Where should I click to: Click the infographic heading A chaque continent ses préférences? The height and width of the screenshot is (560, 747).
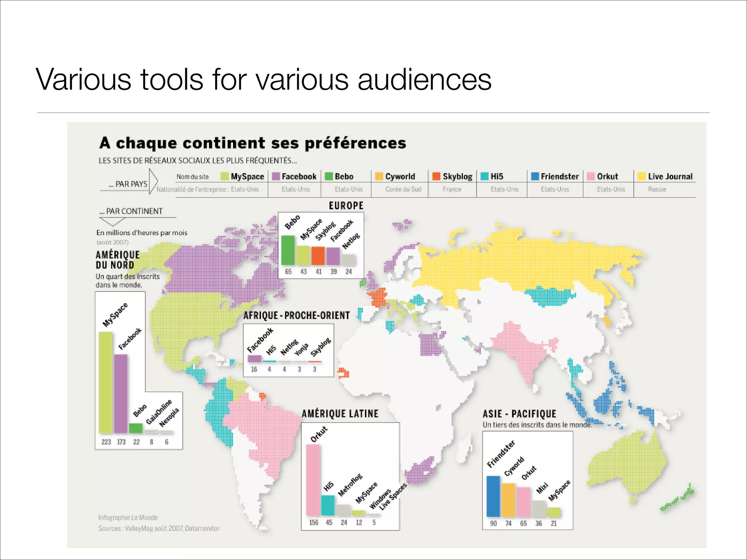click(x=252, y=143)
